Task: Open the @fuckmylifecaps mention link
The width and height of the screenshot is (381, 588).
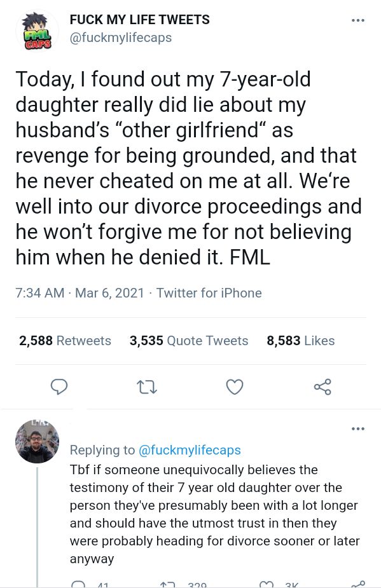Action: [x=190, y=450]
